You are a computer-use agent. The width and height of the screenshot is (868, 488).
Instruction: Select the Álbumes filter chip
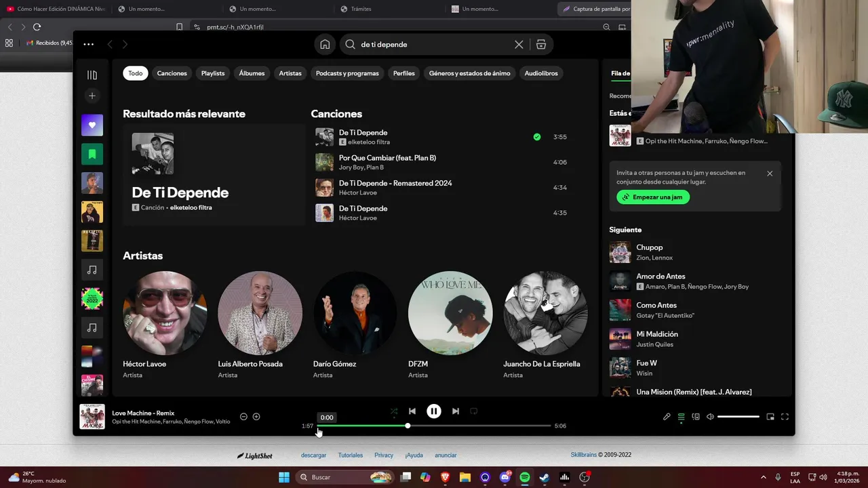point(252,73)
